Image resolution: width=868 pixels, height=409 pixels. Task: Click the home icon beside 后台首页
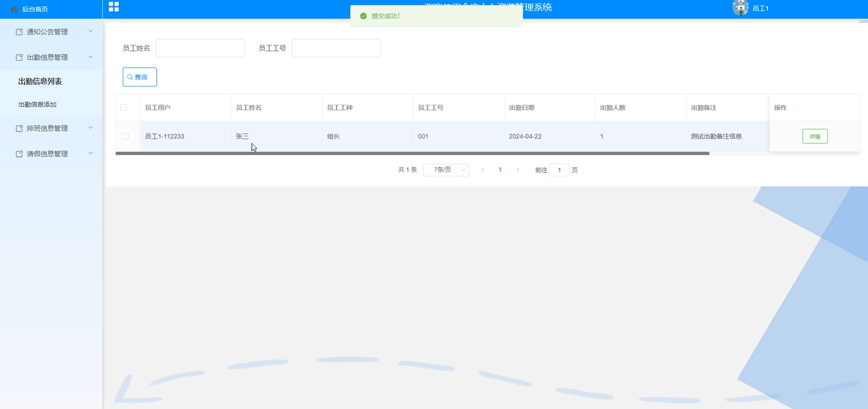tap(14, 9)
